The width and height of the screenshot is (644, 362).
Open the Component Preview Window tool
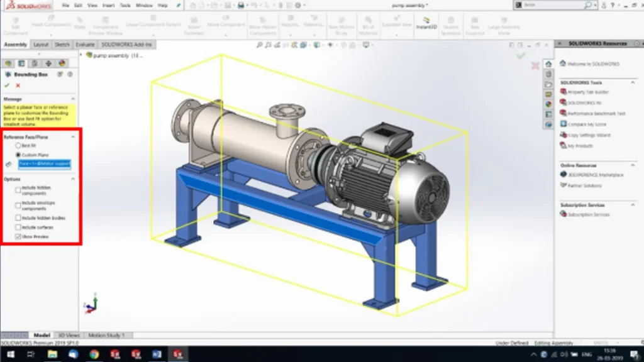pyautogui.click(x=105, y=26)
